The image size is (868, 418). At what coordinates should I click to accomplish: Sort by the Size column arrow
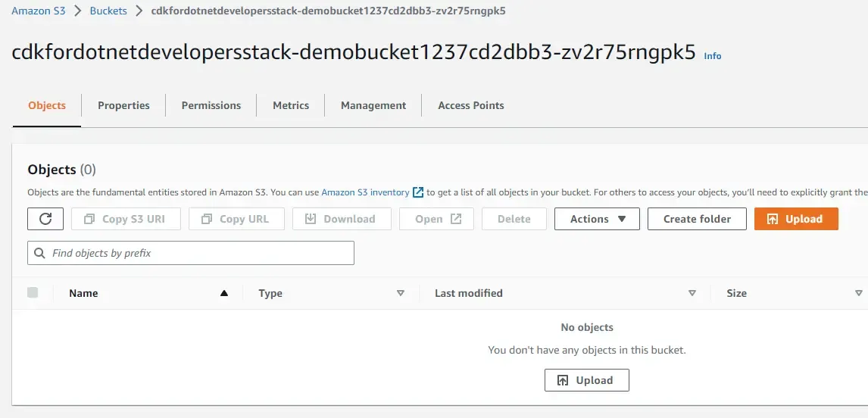point(859,293)
